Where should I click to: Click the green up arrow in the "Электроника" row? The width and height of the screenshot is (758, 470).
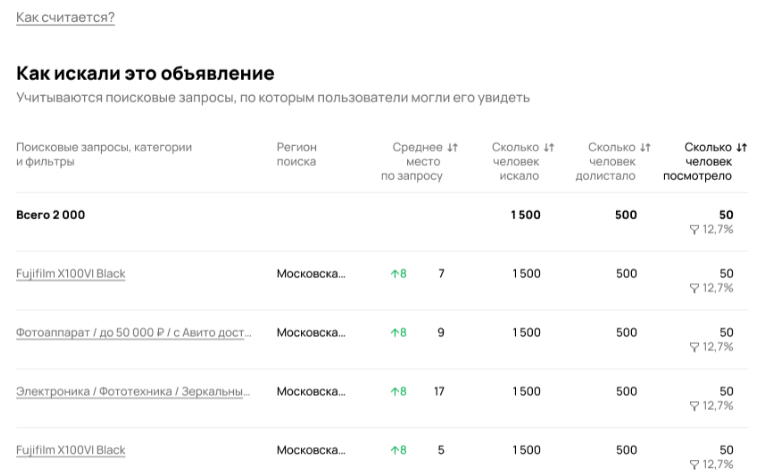tap(394, 391)
